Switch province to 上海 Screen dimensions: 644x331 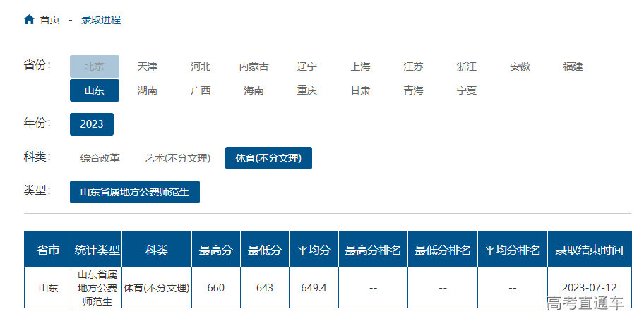coord(360,66)
